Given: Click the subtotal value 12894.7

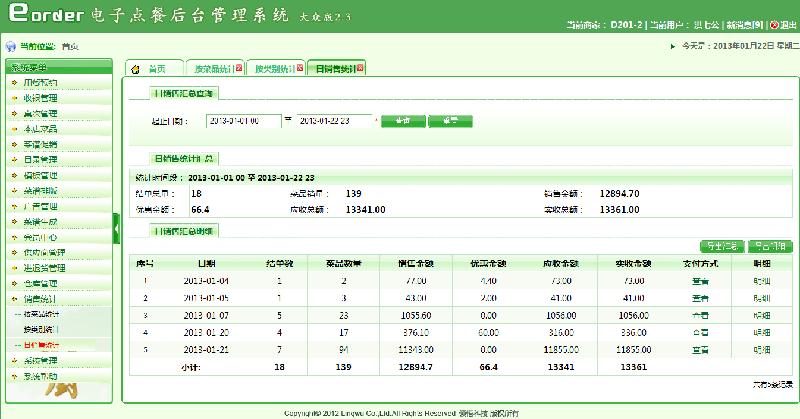Looking at the screenshot, I should coord(416,367).
